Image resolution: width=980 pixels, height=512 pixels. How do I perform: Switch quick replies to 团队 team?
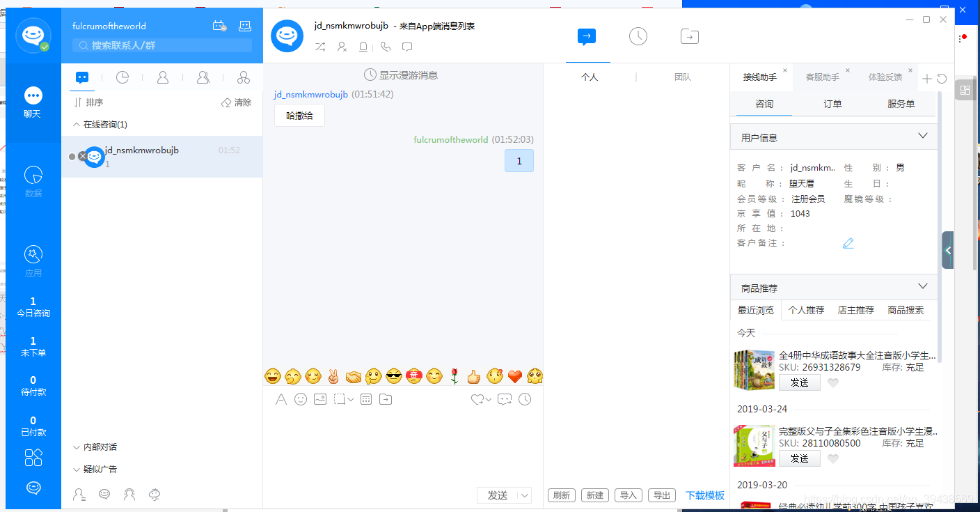pyautogui.click(x=683, y=77)
